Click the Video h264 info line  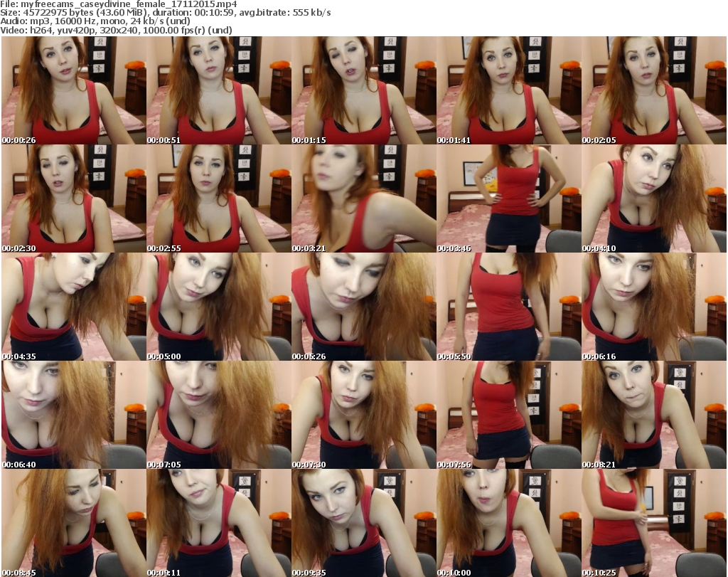116,30
